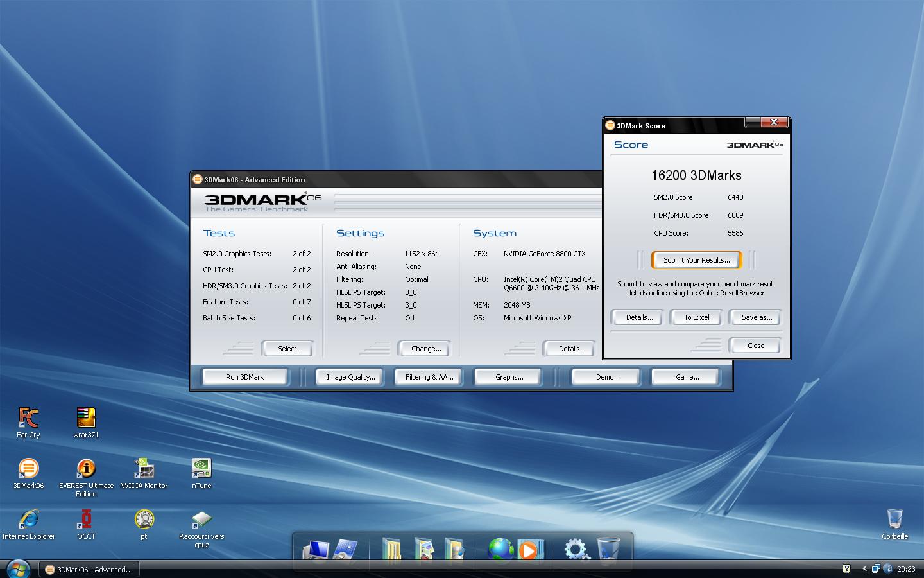This screenshot has height=578, width=924.
Task: Open the Raccourci vers cpuz shortcut
Action: (201, 528)
